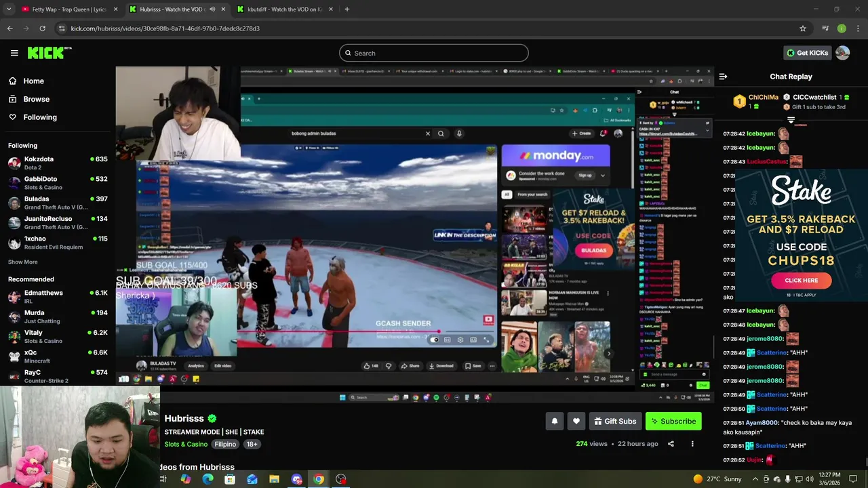This screenshot has width=868, height=488.
Task: Click the Stake CLICK HERE button
Action: click(801, 280)
